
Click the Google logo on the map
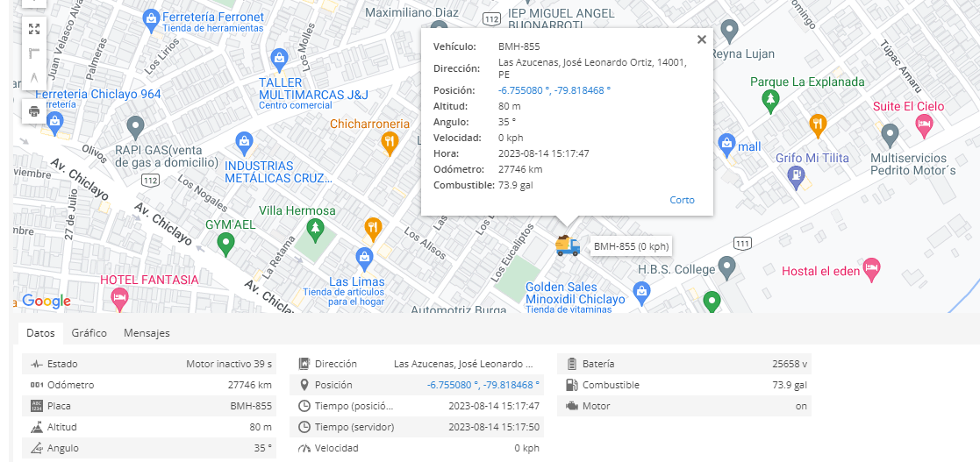click(46, 302)
